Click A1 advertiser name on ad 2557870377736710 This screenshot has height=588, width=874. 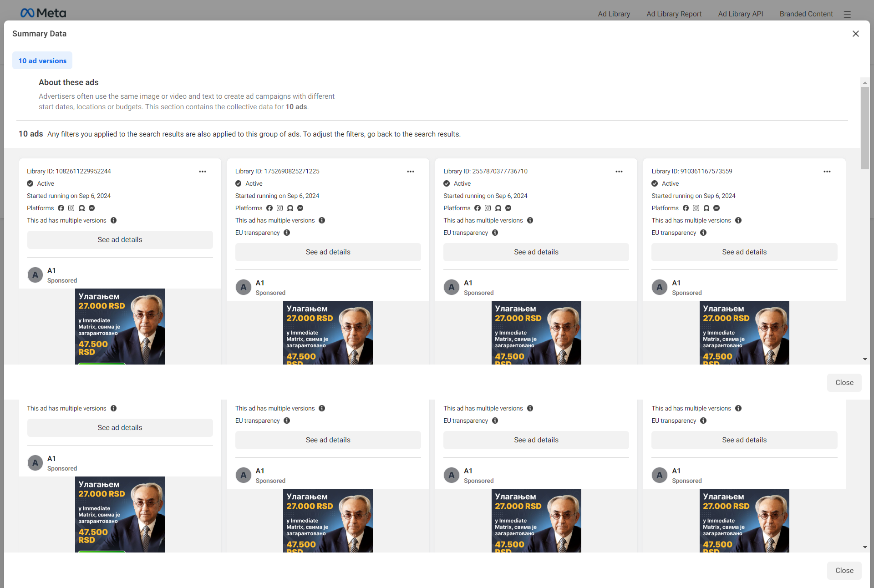[468, 283]
